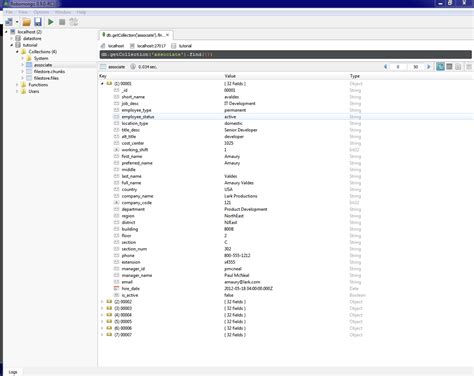Viewport: 474px width, 376px height.
Task: Expand the (7) 00007 document row
Action: [x=102, y=335]
